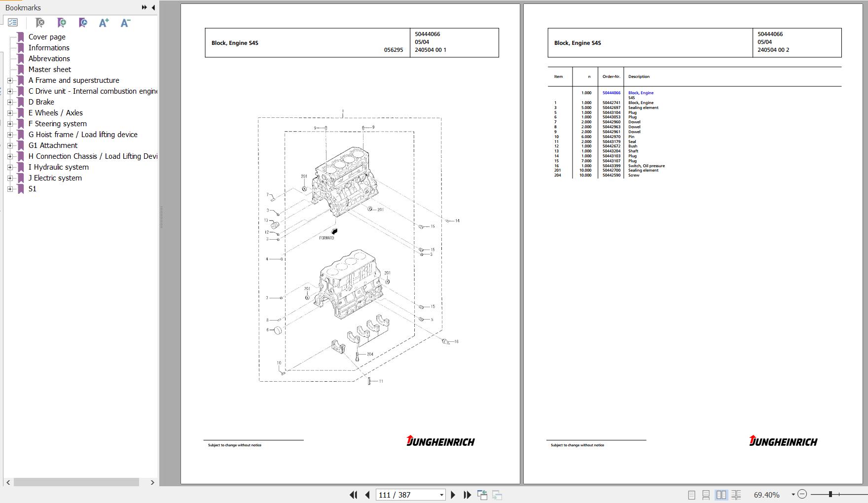Expand the G1 Attachment bookmark

coord(10,145)
